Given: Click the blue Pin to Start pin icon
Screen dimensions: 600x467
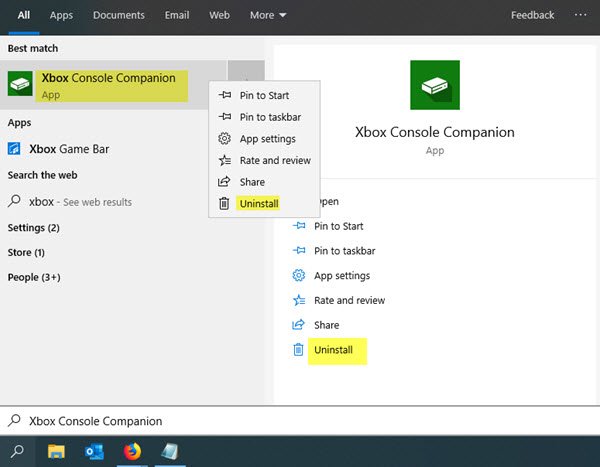Looking at the screenshot, I should [x=299, y=226].
